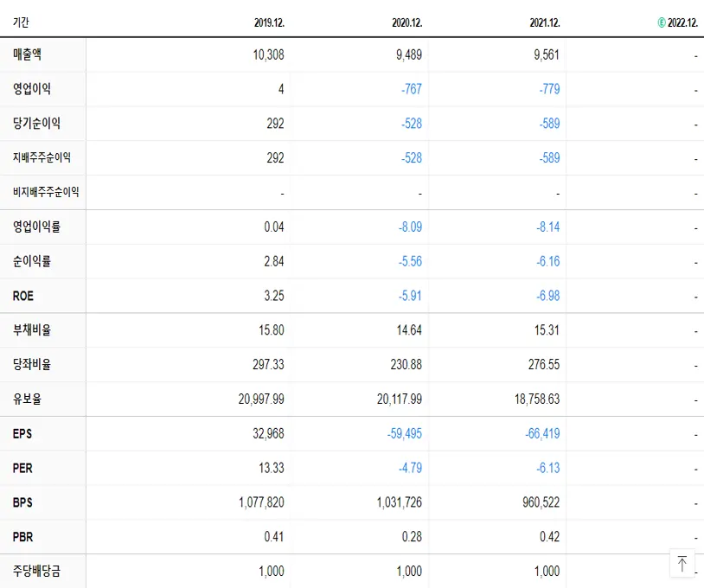The image size is (704, 588).
Task: Click the 9,489 revenue value
Action: (x=409, y=54)
